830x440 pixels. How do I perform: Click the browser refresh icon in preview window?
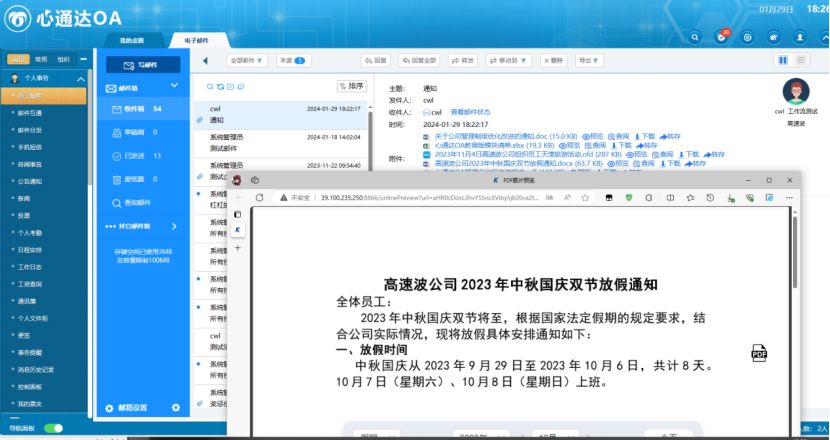tap(259, 198)
